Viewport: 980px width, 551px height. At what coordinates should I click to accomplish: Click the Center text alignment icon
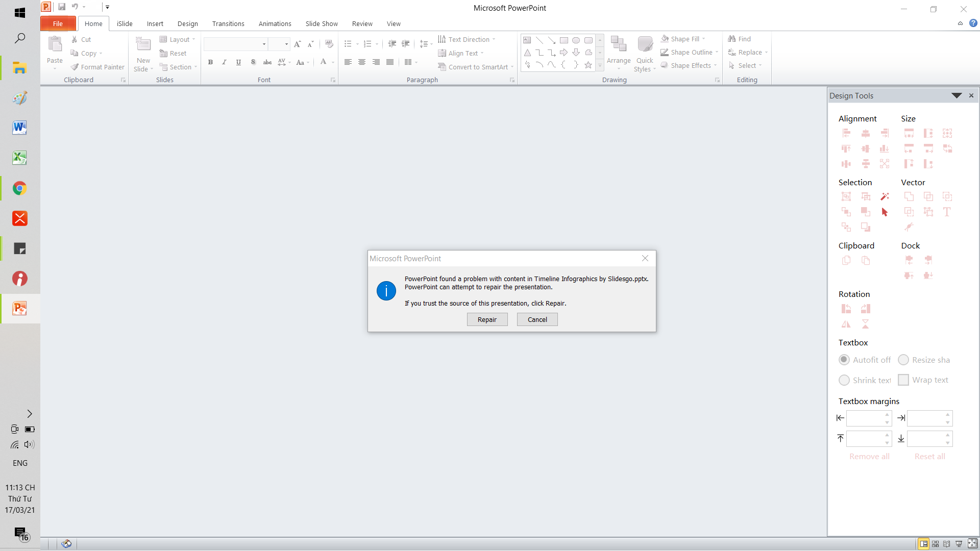coord(362,62)
